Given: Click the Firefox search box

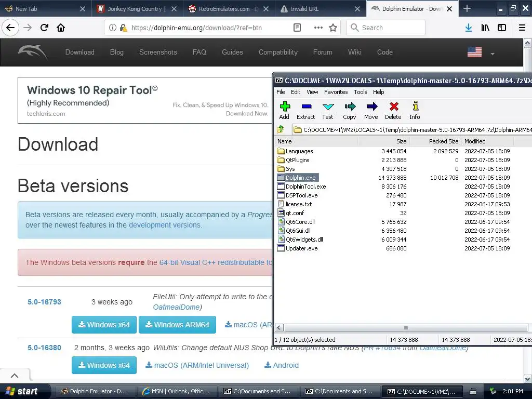Looking at the screenshot, I should click(x=386, y=28).
